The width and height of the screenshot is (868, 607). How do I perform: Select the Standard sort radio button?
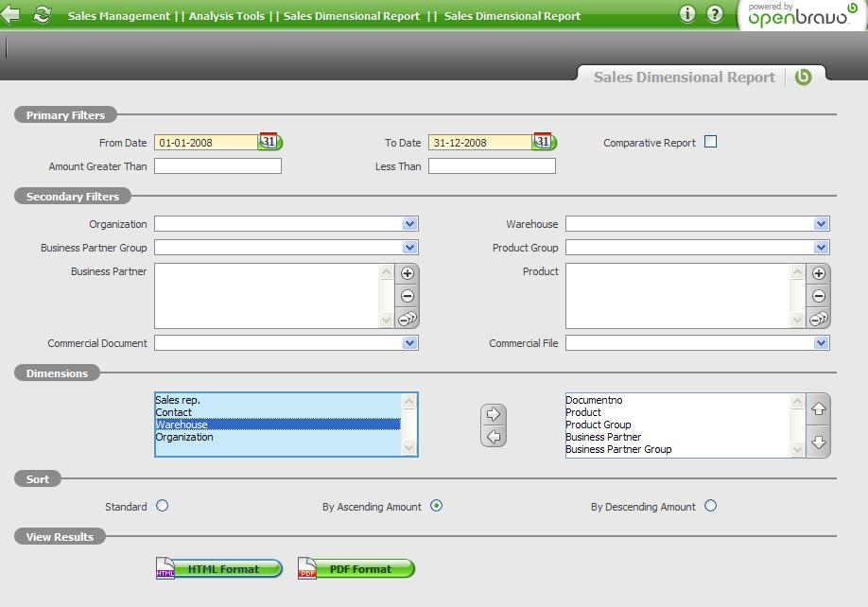[163, 506]
